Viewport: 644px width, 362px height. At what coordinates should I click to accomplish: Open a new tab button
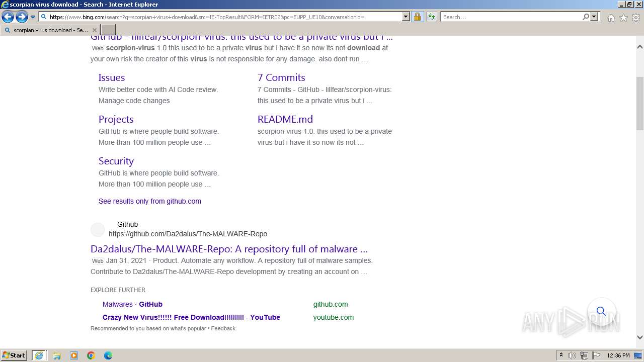pyautogui.click(x=108, y=30)
